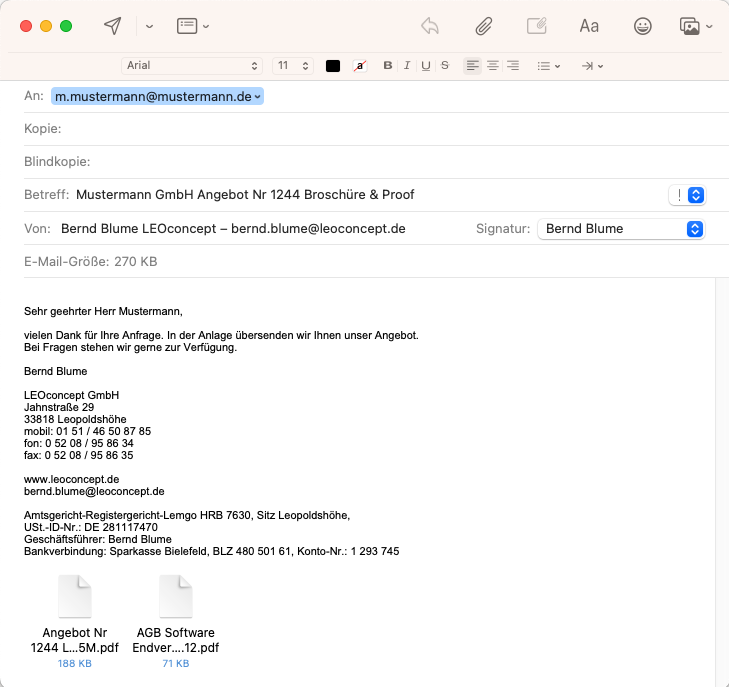Click the Jahnstraße 29 address line

point(59,407)
